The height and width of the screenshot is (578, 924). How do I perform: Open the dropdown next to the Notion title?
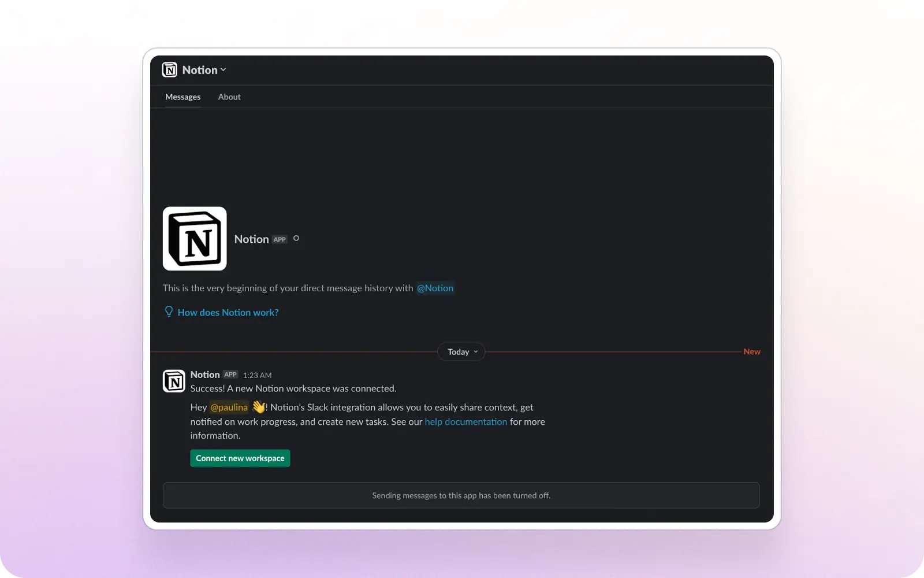[223, 69]
